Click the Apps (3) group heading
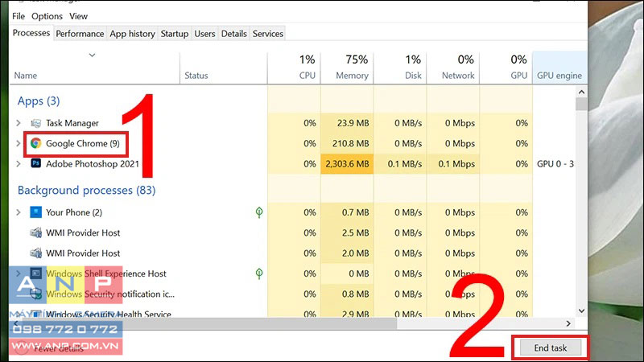The width and height of the screenshot is (644, 362). point(39,101)
